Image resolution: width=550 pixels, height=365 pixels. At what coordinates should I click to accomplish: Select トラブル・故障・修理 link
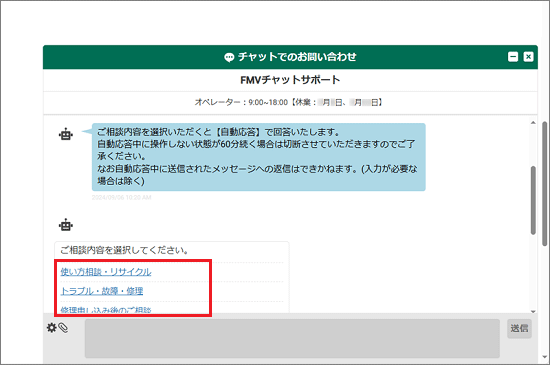(102, 291)
